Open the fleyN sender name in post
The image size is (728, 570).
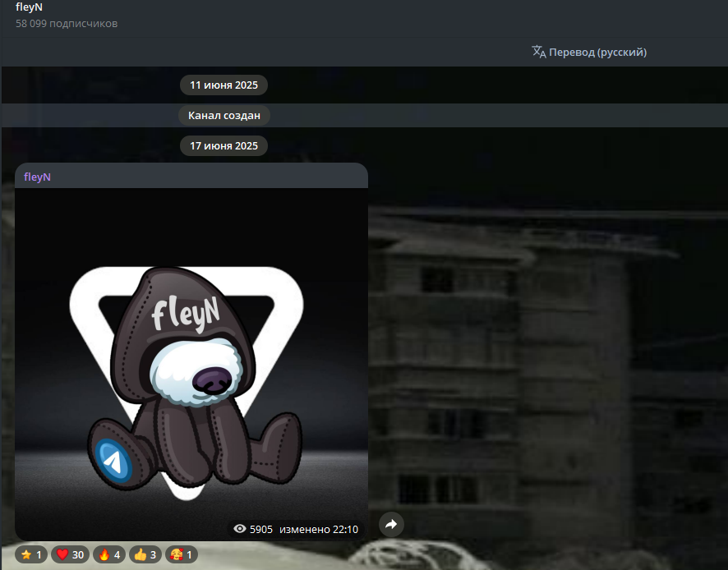[x=37, y=177]
